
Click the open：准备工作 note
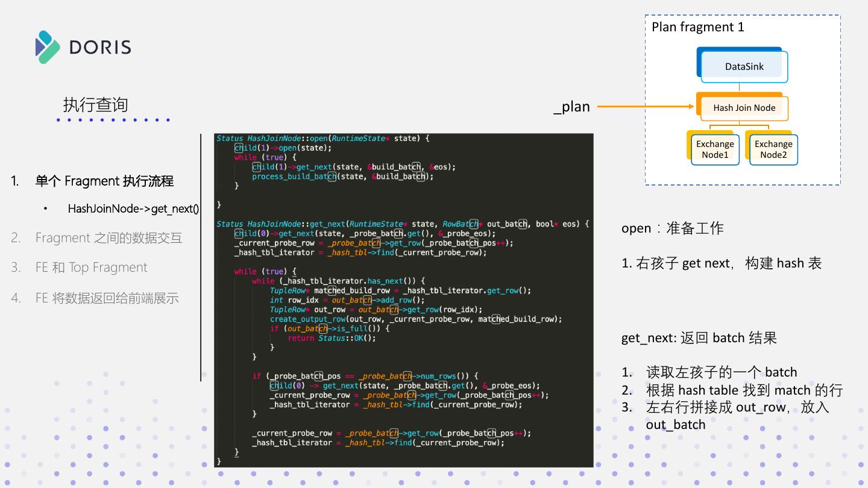tap(672, 228)
